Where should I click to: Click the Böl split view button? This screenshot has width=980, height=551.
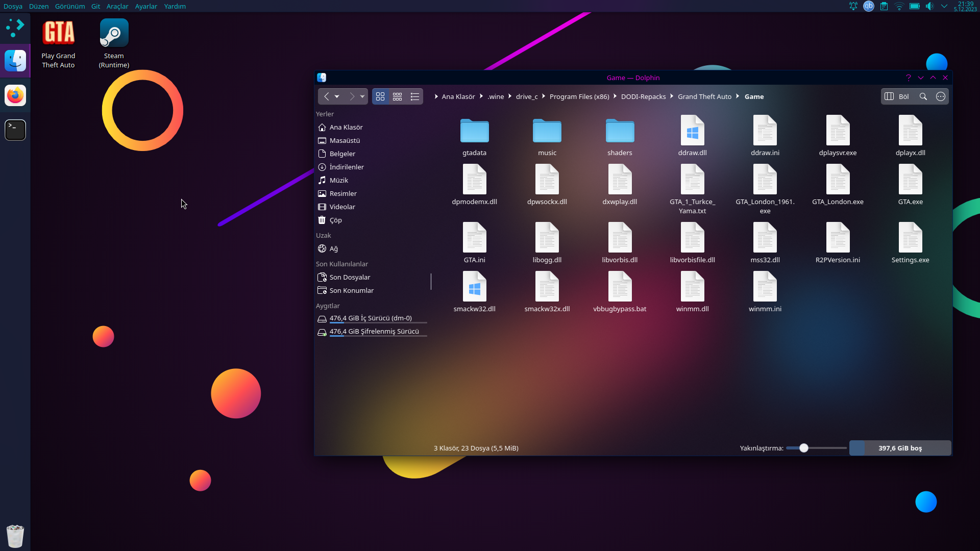[x=897, y=96]
